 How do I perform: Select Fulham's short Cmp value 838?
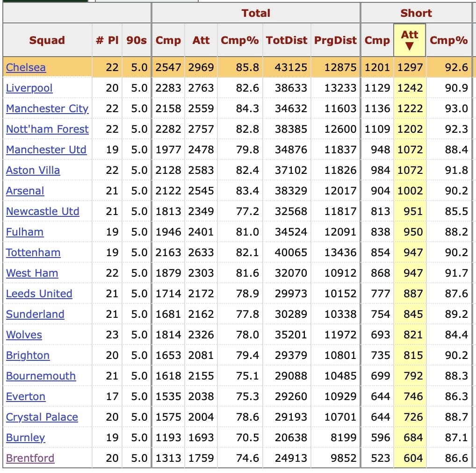[380, 232]
